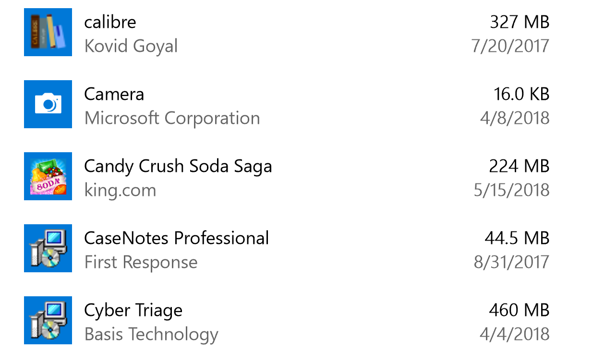Image resolution: width=605 pixels, height=364 pixels.
Task: Select CaseNotes Professional in the list
Action: coord(176,238)
